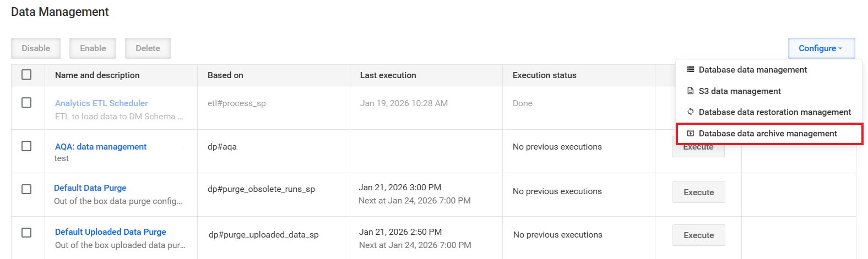Select S3 data management option
The image size is (868, 259).
(x=769, y=91)
